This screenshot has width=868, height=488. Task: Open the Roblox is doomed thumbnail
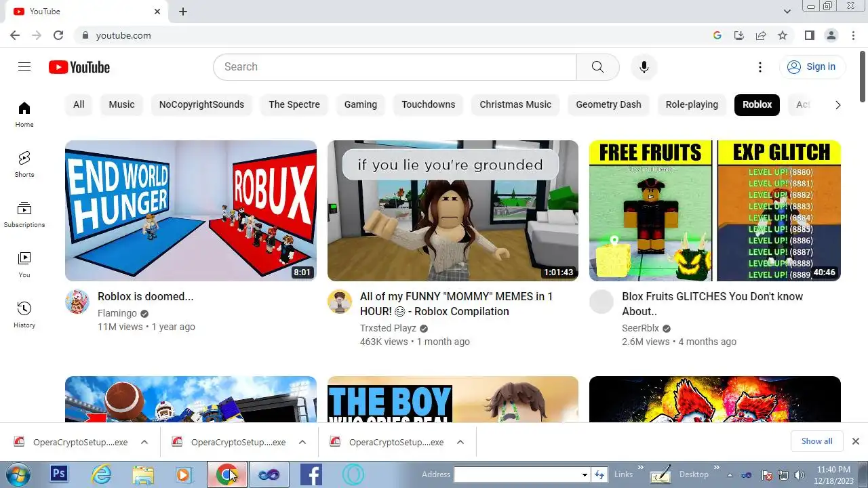click(x=191, y=211)
